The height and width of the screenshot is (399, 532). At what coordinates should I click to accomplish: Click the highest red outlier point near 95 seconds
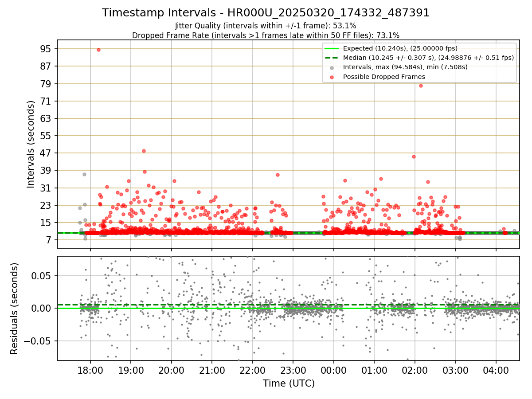[x=98, y=50]
